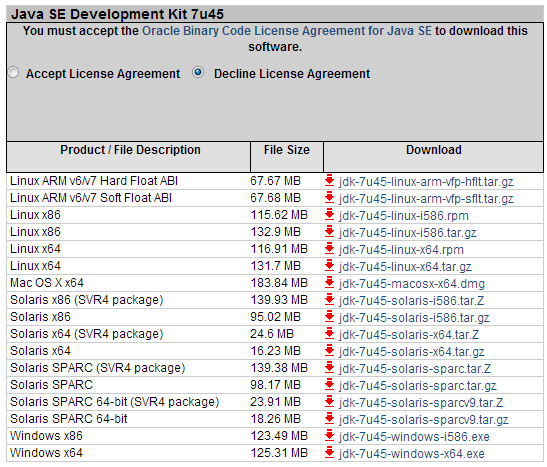Open the jdk-7u45-solaris-i586.tar.gz link
The width and height of the screenshot is (547, 467).
coord(414,318)
